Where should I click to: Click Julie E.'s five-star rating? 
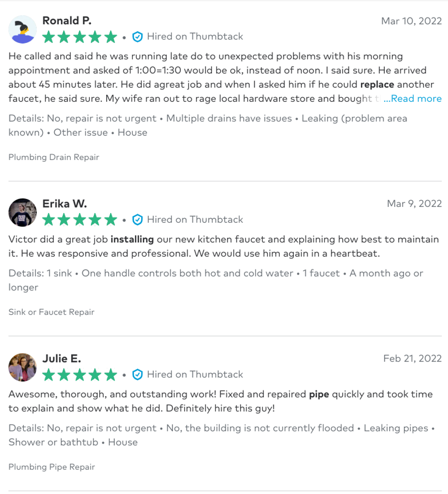tap(80, 374)
